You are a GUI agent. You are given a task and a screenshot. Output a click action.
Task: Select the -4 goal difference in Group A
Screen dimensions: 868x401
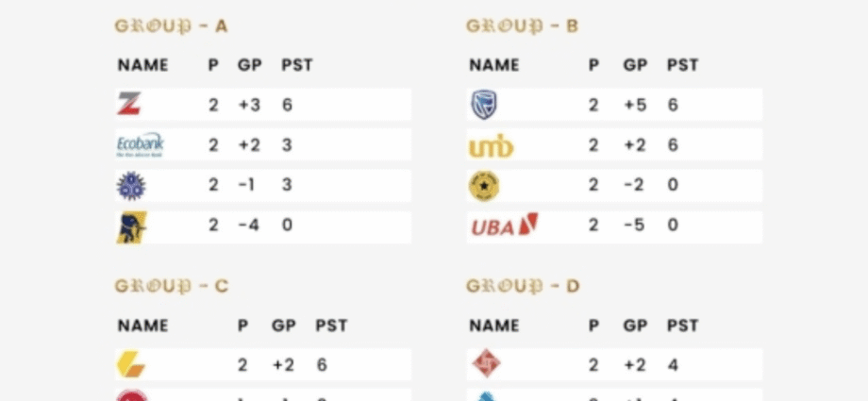(249, 227)
